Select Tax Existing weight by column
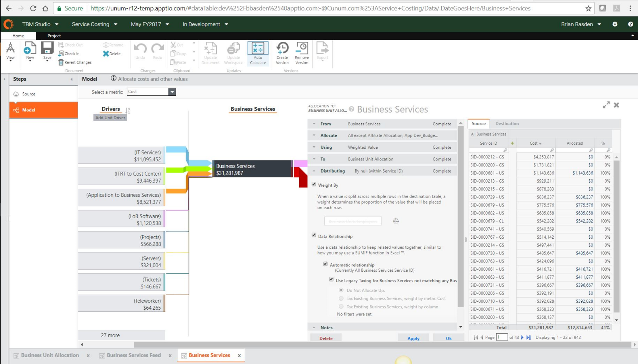This screenshot has height=364, width=638. click(x=341, y=306)
